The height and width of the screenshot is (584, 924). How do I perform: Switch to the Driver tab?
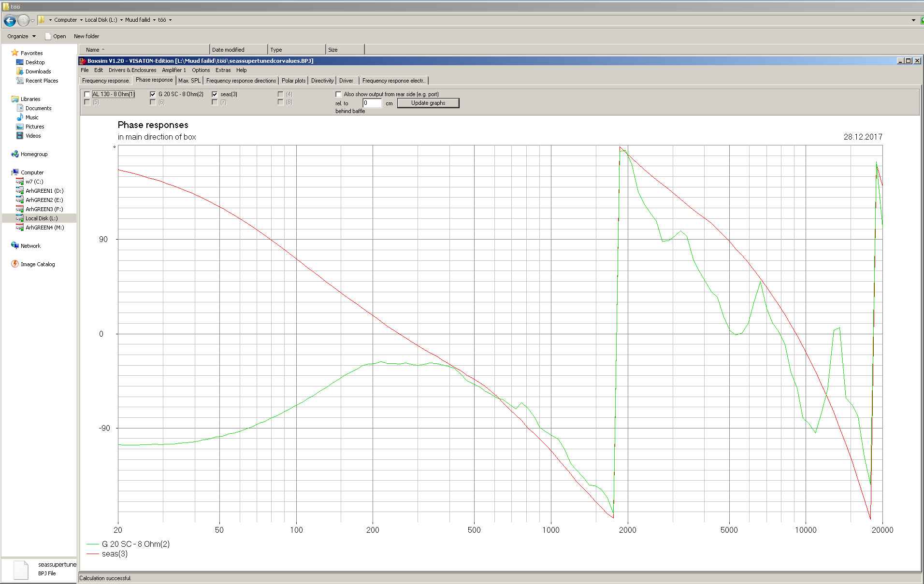coord(346,81)
